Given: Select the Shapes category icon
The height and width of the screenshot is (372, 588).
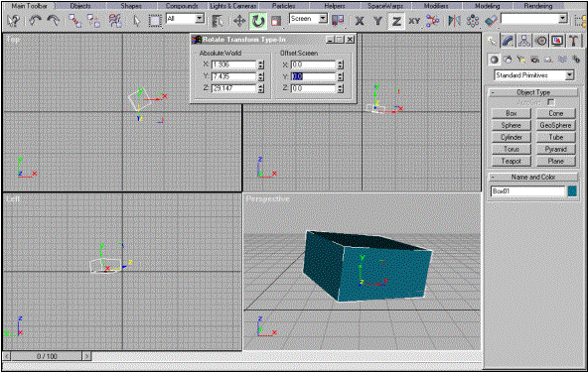Looking at the screenshot, I should click(x=508, y=60).
